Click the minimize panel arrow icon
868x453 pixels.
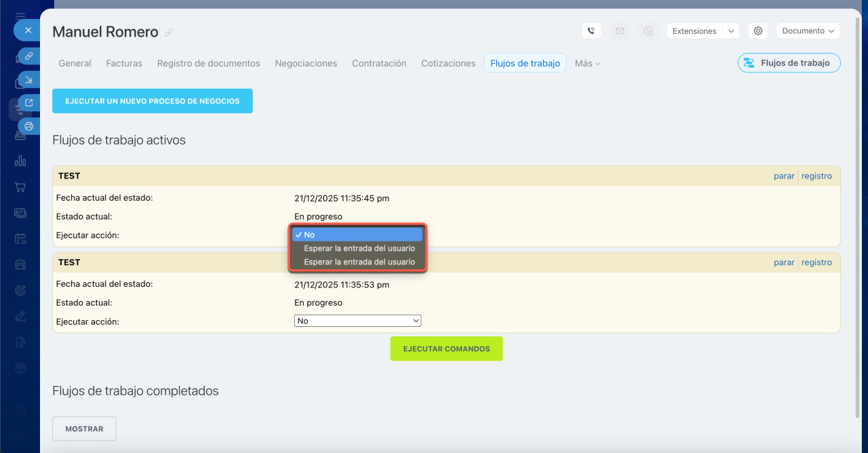coord(28,80)
